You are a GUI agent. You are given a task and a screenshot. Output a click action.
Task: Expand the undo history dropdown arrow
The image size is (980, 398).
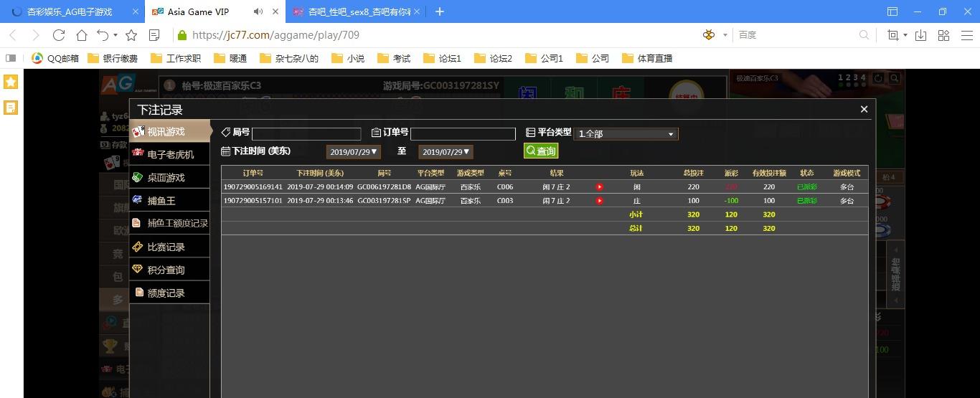tap(116, 35)
